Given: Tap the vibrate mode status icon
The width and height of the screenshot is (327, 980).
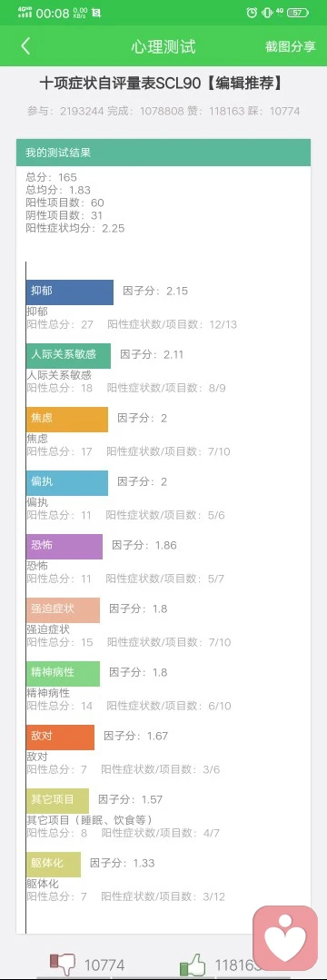Looking at the screenshot, I should 267,12.
